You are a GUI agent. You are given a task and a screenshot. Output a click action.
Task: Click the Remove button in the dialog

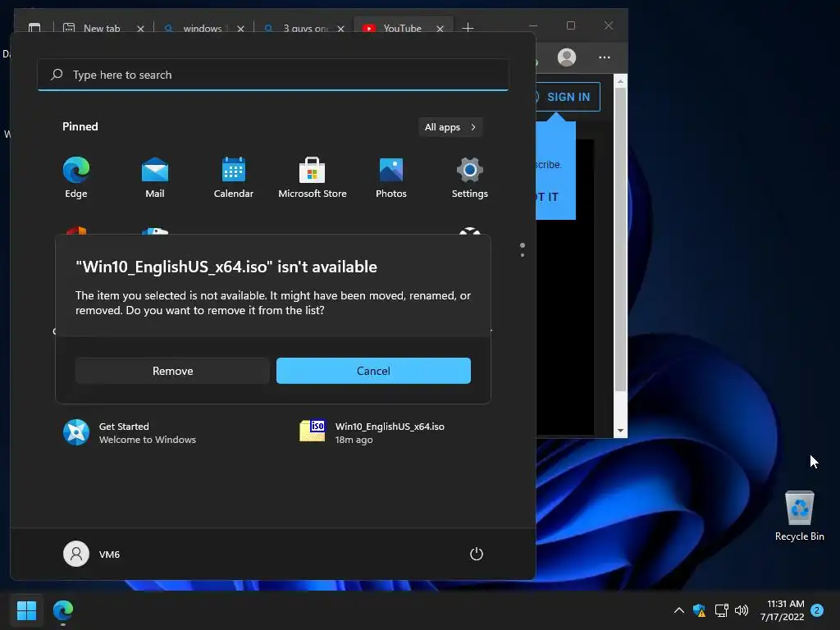tap(172, 371)
